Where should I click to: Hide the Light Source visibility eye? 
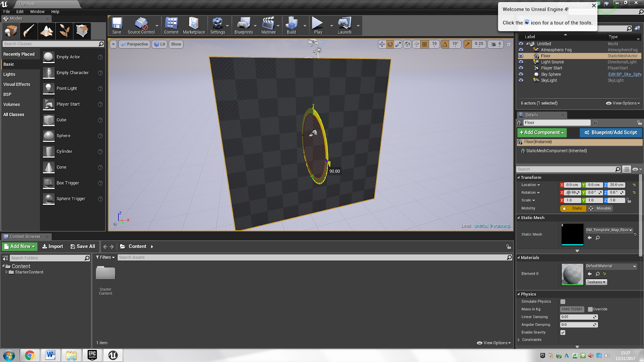(x=521, y=62)
